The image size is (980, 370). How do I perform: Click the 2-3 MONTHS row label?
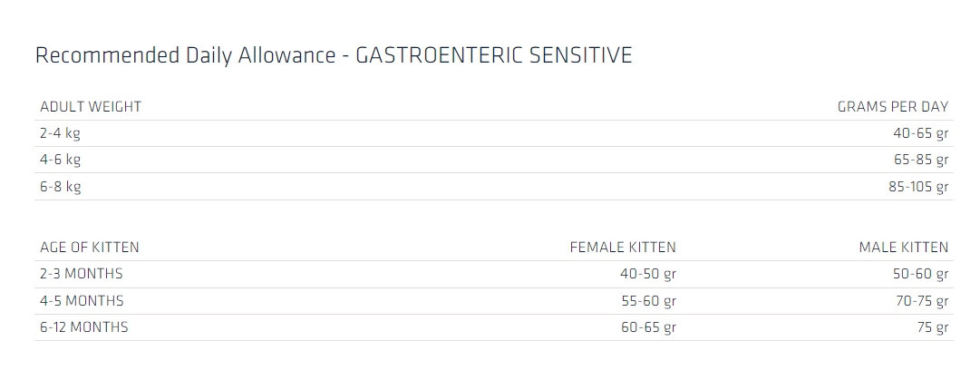pos(82,274)
